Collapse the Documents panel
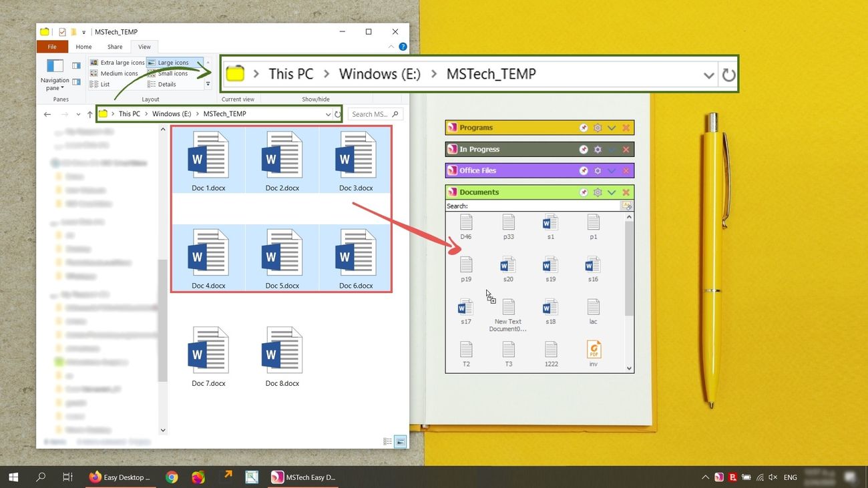868x488 pixels. pos(612,192)
